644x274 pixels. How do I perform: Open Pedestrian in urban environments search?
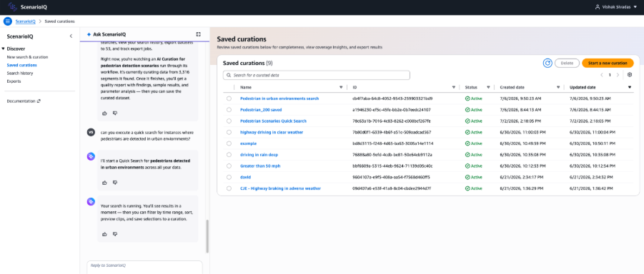pos(279,98)
